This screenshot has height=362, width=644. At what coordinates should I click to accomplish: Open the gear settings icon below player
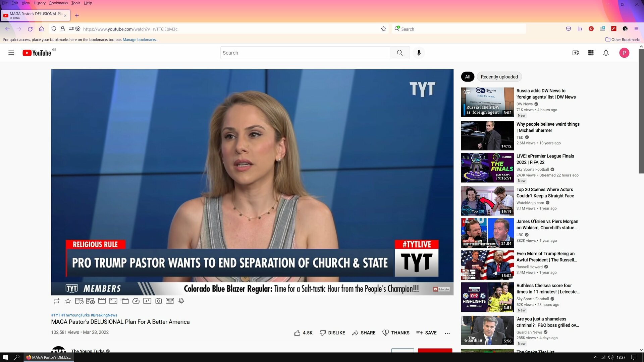[x=181, y=301]
